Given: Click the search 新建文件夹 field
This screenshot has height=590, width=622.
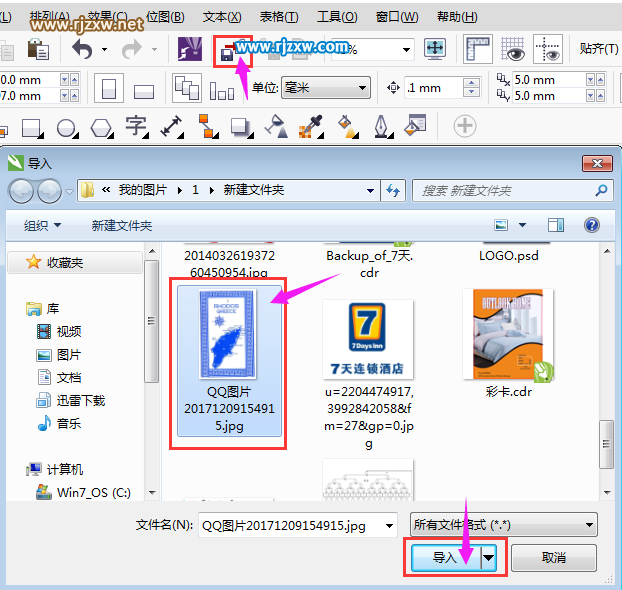Looking at the screenshot, I should (512, 190).
